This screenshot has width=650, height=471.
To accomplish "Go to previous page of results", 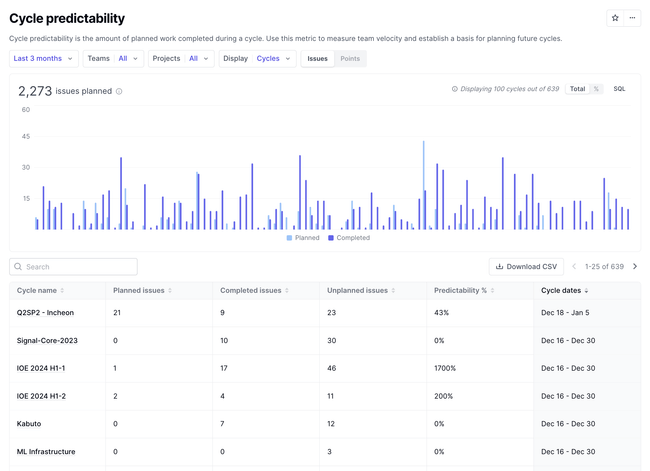I will point(574,267).
